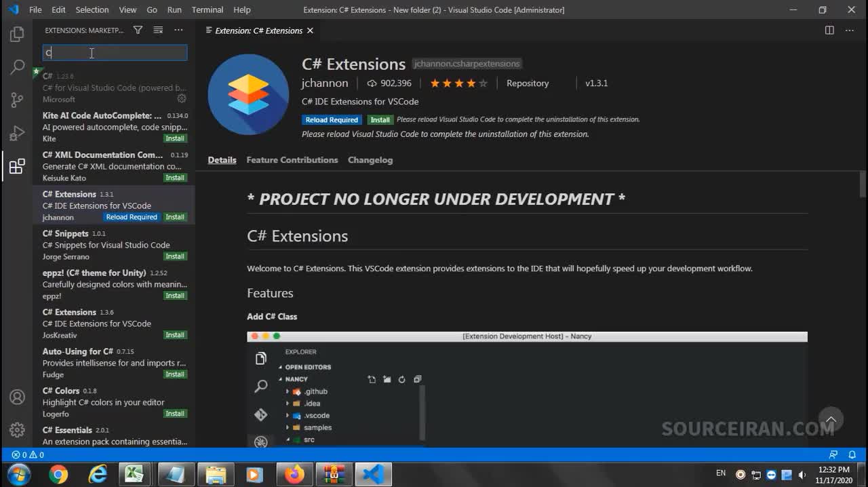Click the clear extensions search results icon
The width and height of the screenshot is (868, 487).
[158, 31]
